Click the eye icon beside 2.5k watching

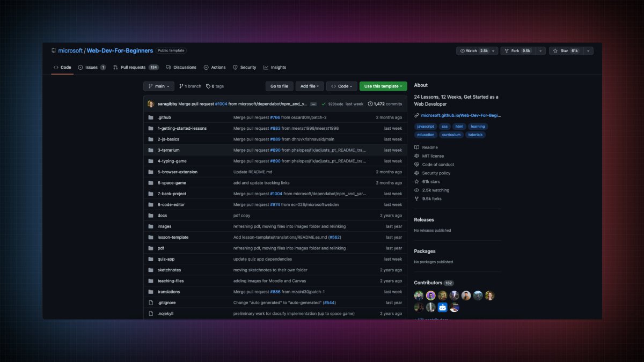pos(416,190)
